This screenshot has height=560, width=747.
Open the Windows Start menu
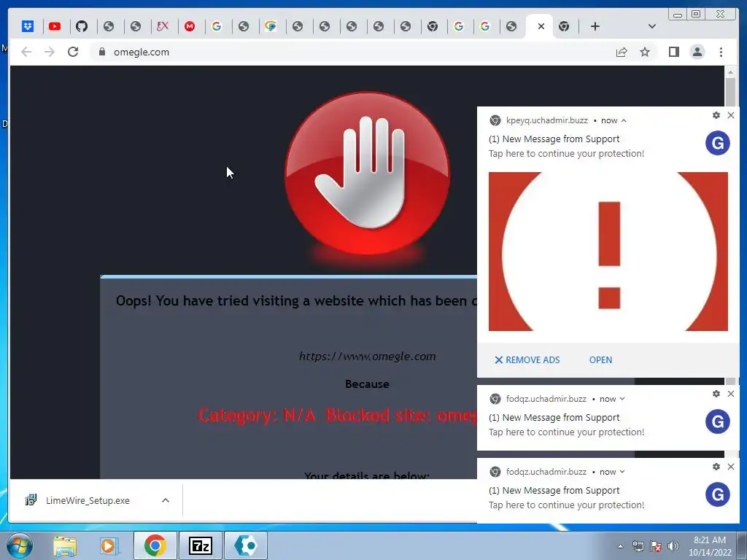tap(20, 545)
